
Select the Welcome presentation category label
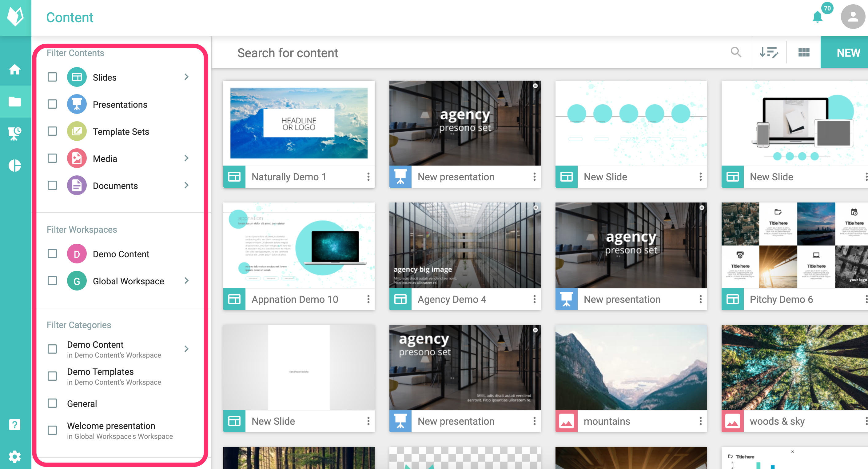(x=111, y=426)
